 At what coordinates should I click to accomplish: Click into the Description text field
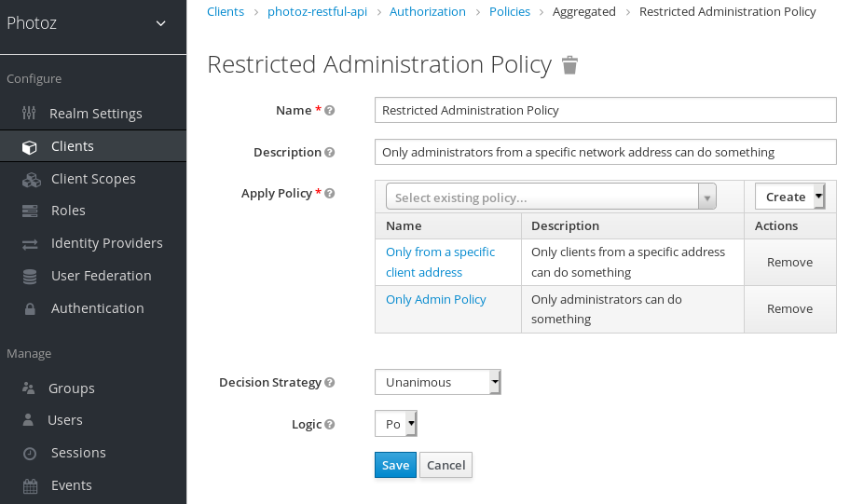pos(605,152)
